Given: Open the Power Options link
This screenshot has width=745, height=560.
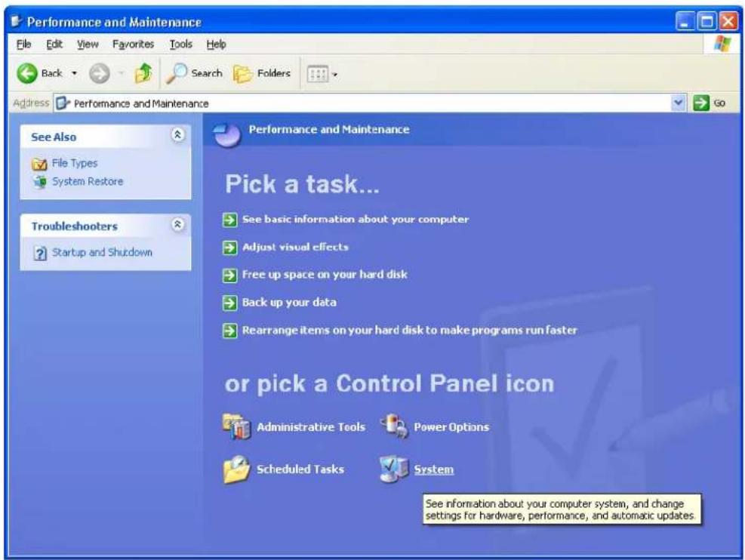Looking at the screenshot, I should pyautogui.click(x=451, y=427).
